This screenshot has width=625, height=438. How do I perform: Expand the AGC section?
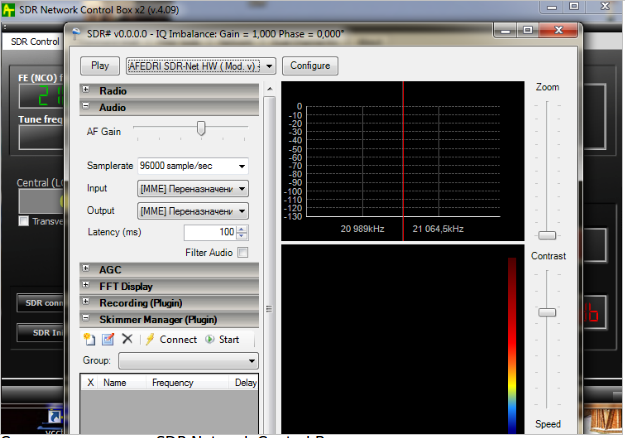pos(86,269)
